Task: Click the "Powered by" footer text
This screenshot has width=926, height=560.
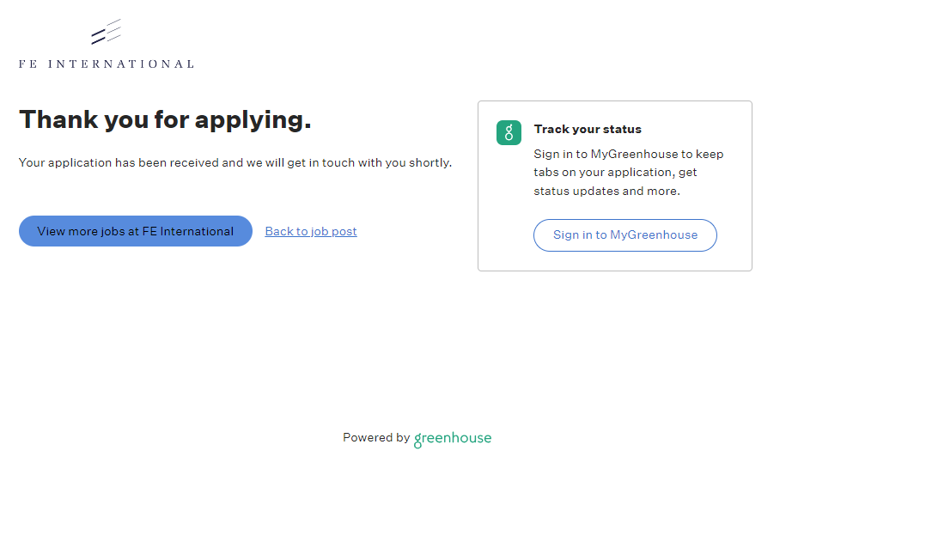Action: click(x=376, y=437)
